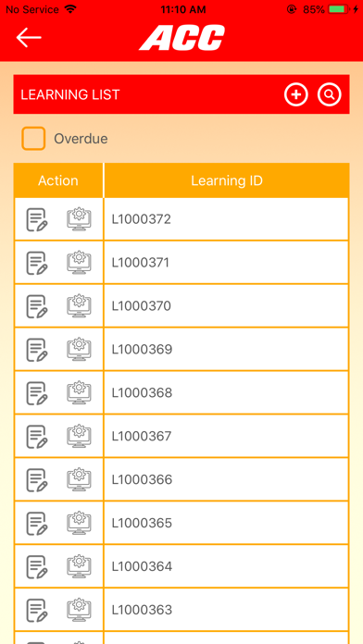Open search in Learning List bar
This screenshot has height=644, width=363.
click(330, 94)
